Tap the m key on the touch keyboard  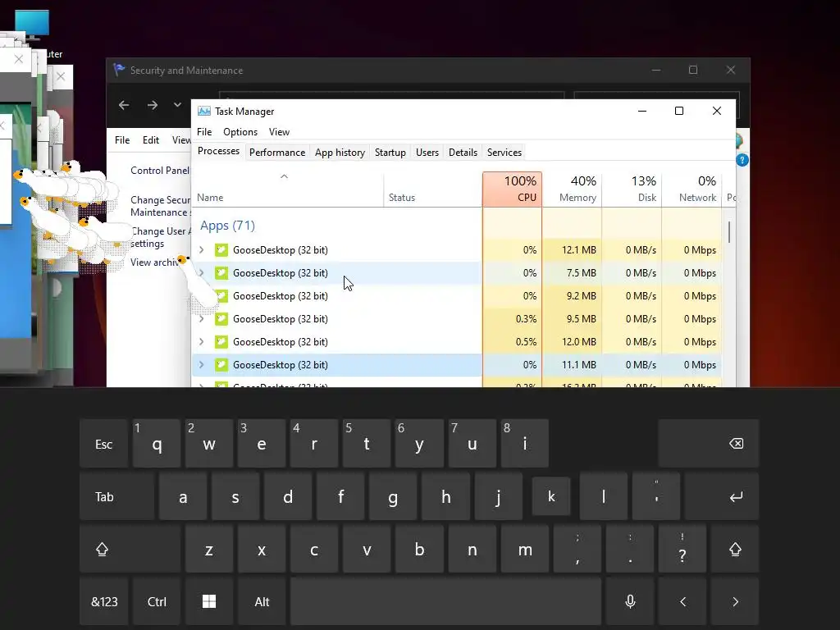pyautogui.click(x=524, y=549)
